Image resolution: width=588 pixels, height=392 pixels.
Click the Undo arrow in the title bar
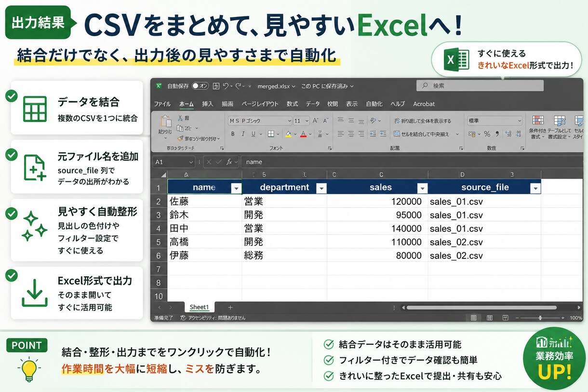click(226, 86)
